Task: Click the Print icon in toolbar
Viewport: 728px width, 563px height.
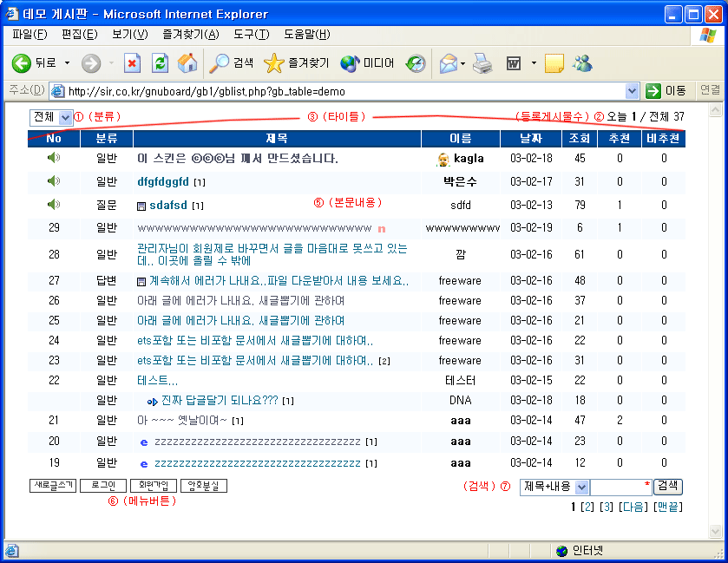Action: [x=483, y=63]
